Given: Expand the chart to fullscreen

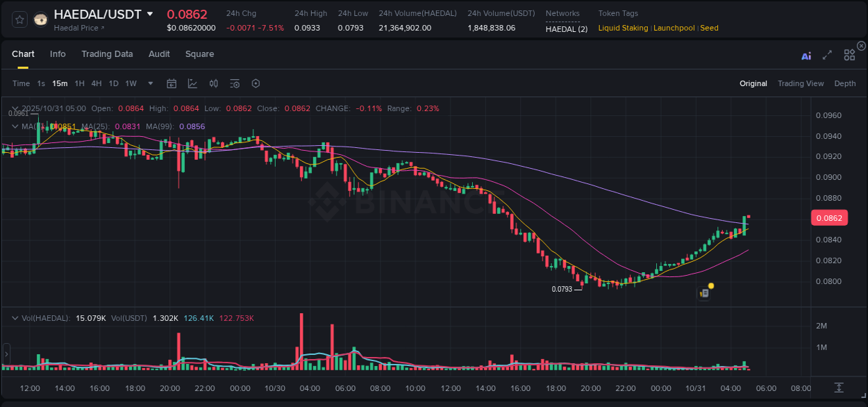Looking at the screenshot, I should pos(826,55).
